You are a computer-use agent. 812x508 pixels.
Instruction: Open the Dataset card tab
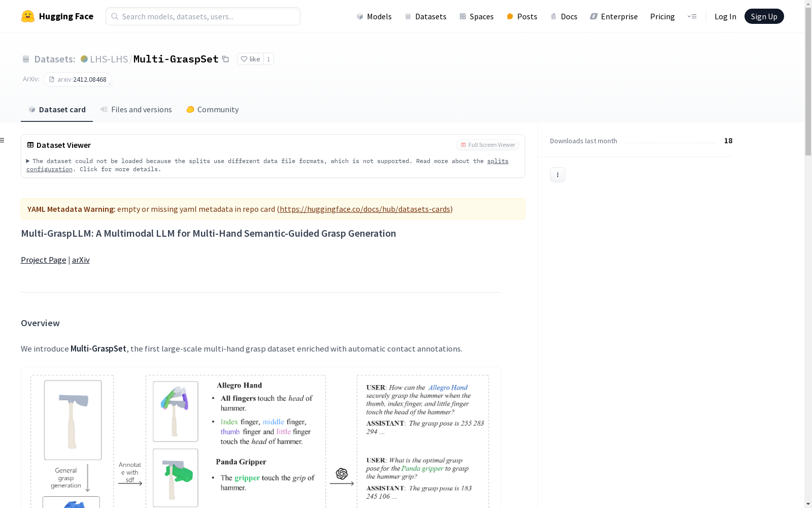57,110
